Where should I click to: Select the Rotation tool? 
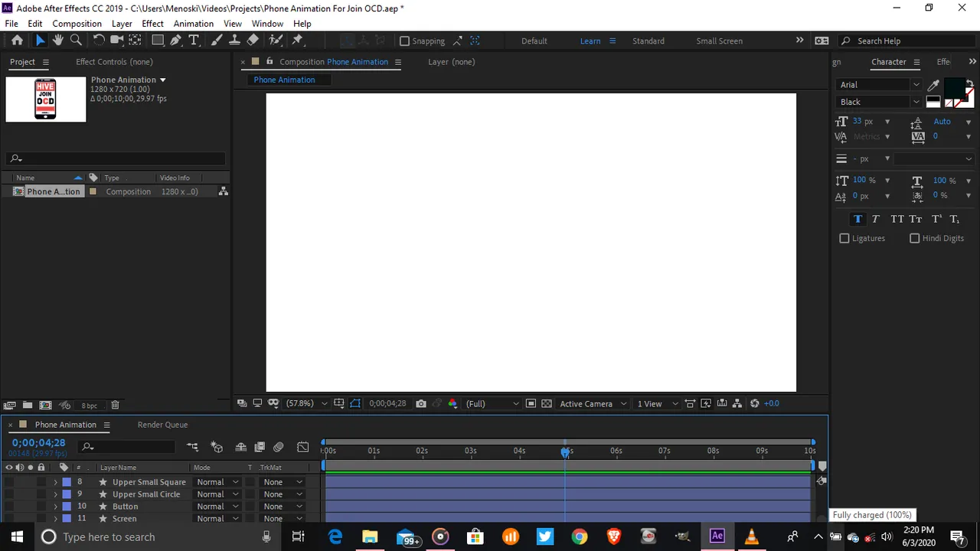click(x=99, y=41)
